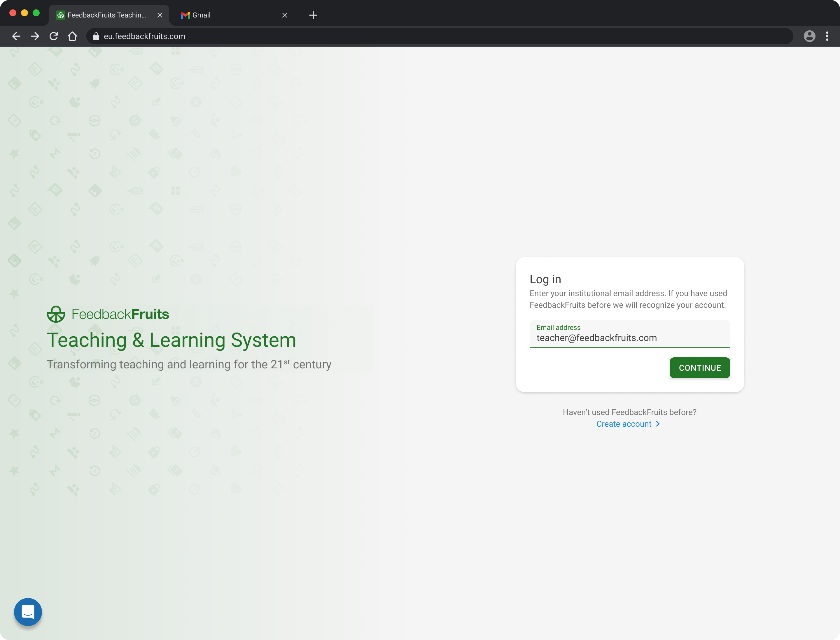Click the Teaching & Learning System heading
Screen dimensions: 840x640
click(x=171, y=340)
